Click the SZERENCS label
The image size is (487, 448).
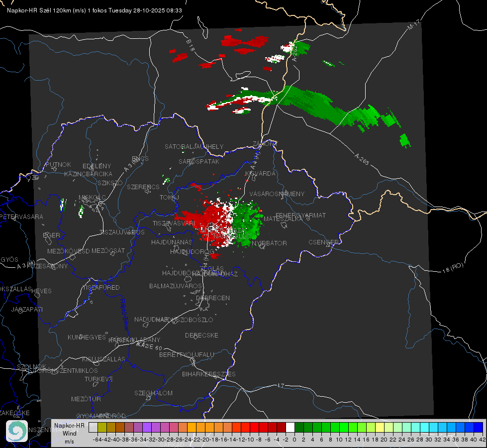tap(143, 187)
